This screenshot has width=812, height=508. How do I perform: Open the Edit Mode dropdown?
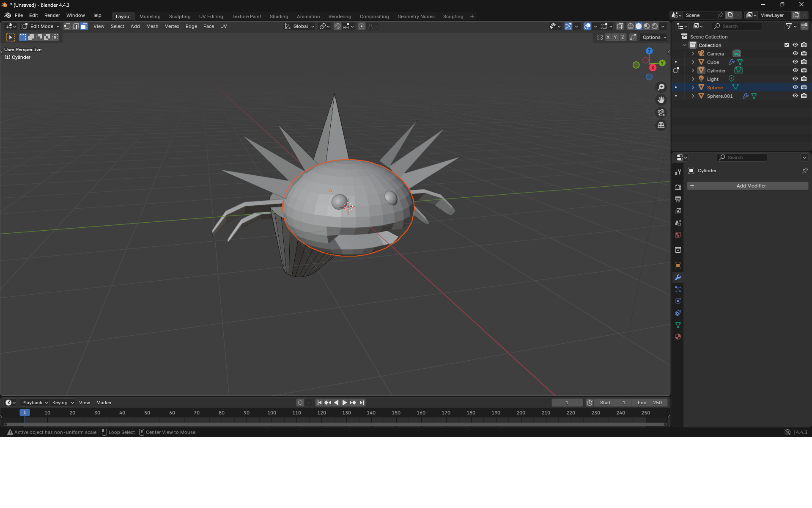pyautogui.click(x=41, y=26)
